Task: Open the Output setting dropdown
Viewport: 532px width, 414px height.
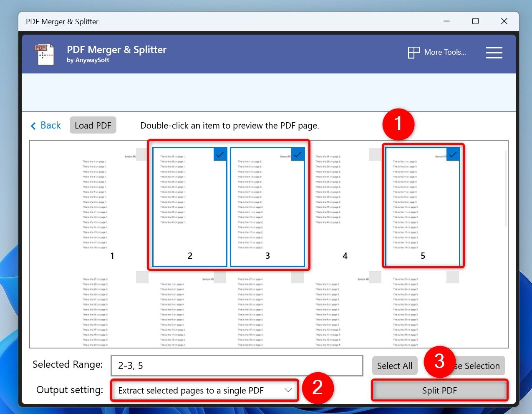Action: click(x=204, y=391)
